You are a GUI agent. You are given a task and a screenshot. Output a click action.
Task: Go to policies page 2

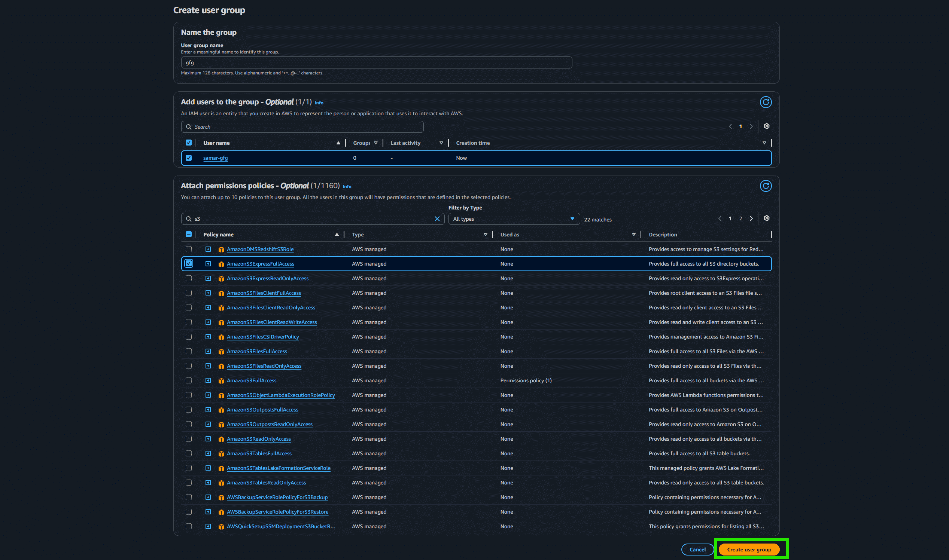click(x=740, y=218)
